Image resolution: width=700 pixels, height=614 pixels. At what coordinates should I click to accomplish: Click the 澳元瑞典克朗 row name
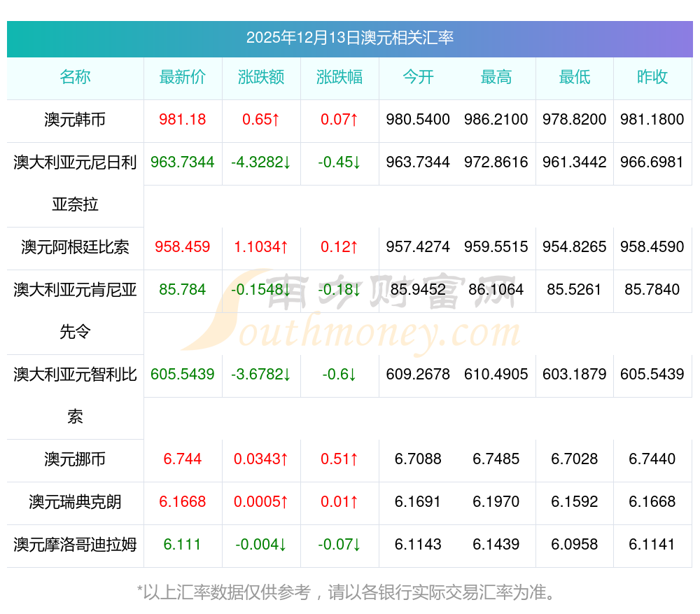click(x=75, y=503)
